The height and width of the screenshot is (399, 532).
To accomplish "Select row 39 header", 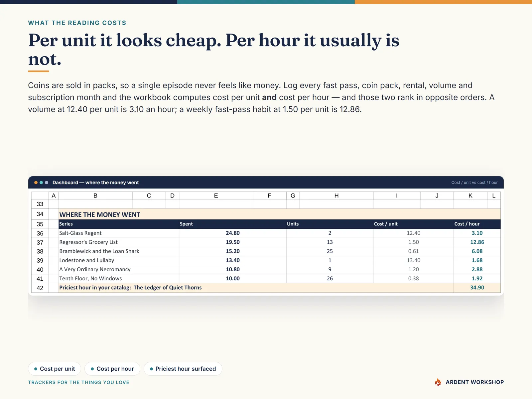I will click(40, 260).
